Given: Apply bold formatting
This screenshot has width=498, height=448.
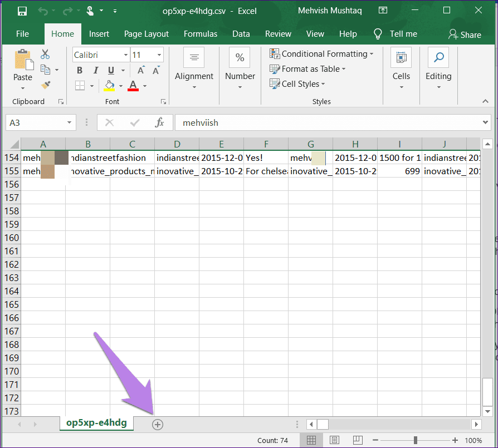Looking at the screenshot, I should pos(80,71).
